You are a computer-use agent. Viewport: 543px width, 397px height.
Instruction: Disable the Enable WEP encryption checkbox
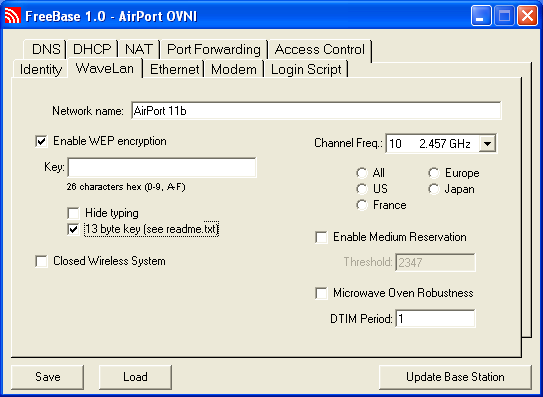pyautogui.click(x=41, y=141)
